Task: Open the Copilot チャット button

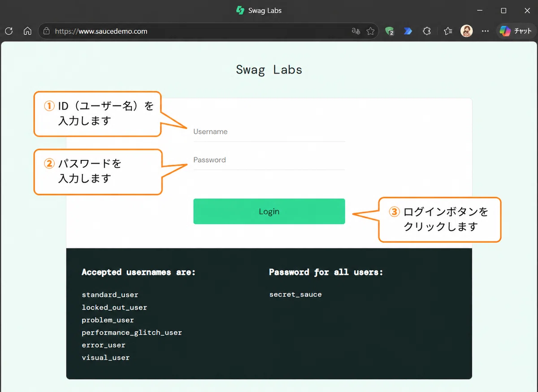Action: click(x=516, y=31)
